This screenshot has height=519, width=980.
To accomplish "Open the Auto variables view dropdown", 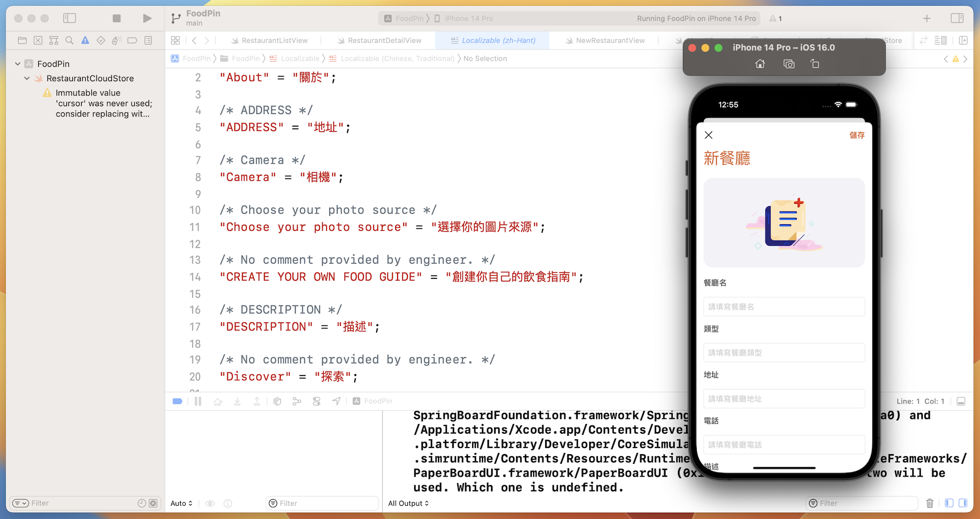I will tap(181, 503).
